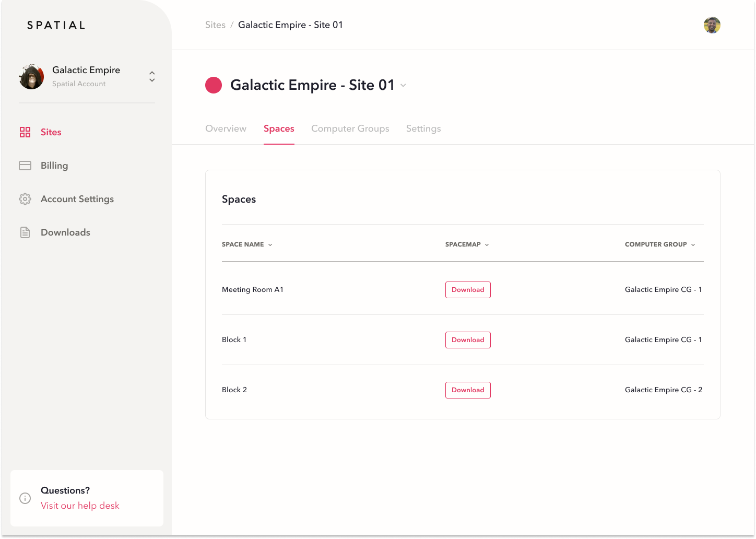Click the Sites breadcrumb link
Viewport: 756px width, 539px height.
[x=215, y=25]
